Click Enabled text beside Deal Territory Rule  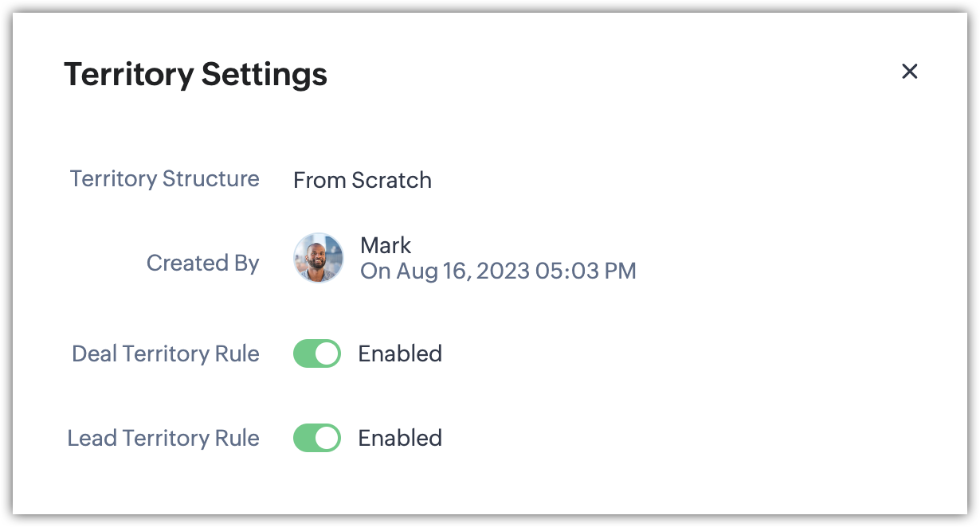coord(400,353)
